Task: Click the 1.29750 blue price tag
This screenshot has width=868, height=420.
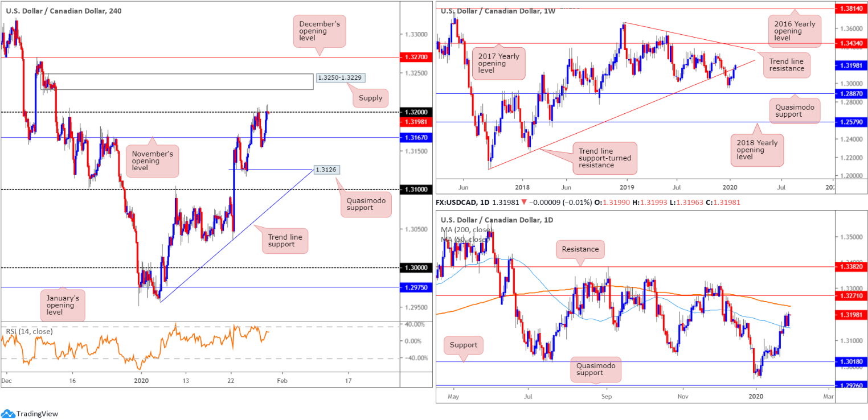Action: [x=415, y=287]
